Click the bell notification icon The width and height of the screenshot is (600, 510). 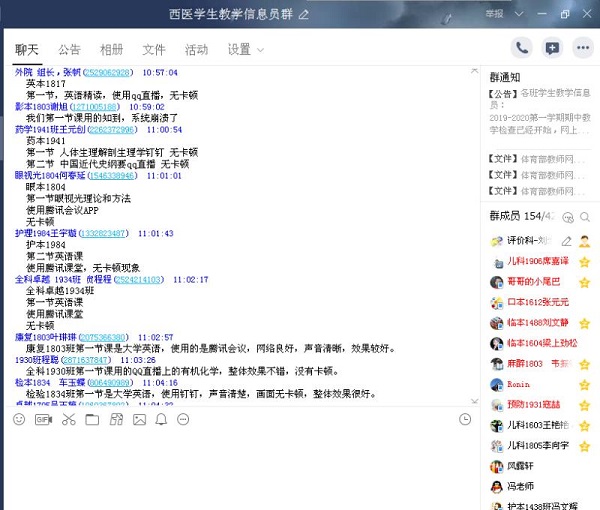(x=161, y=420)
